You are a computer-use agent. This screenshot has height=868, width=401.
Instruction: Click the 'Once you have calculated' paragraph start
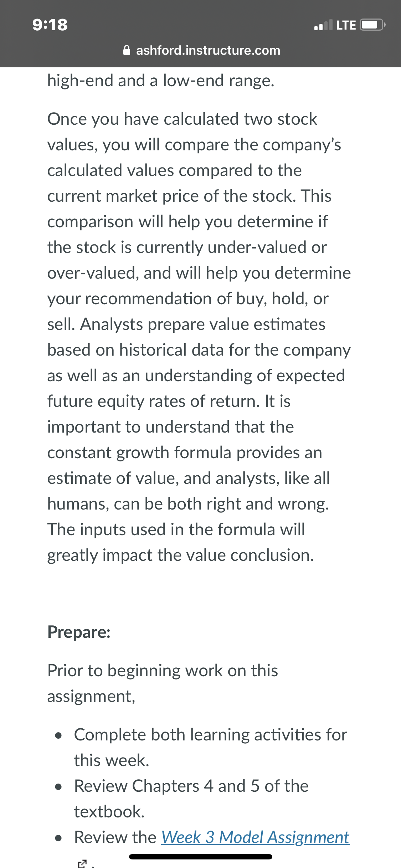pos(182,119)
